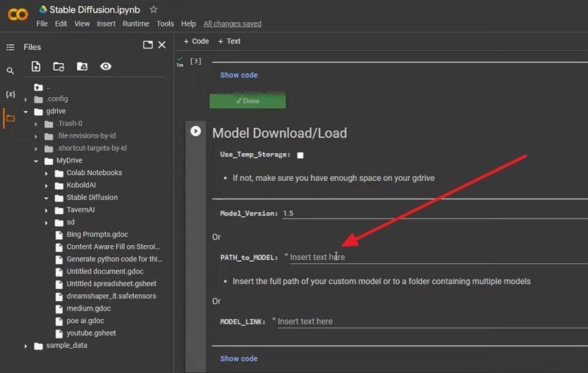Click the MODEL_LINK text field

[x=432, y=322]
